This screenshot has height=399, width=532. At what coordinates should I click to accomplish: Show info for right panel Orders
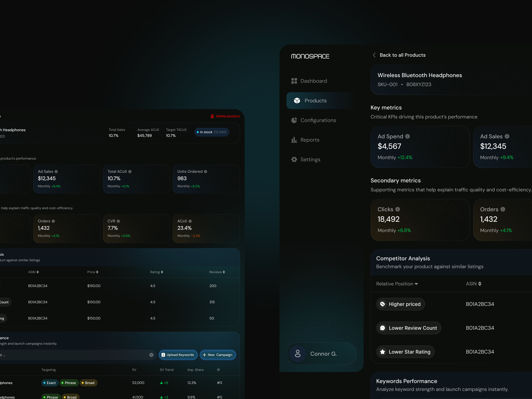pos(503,209)
